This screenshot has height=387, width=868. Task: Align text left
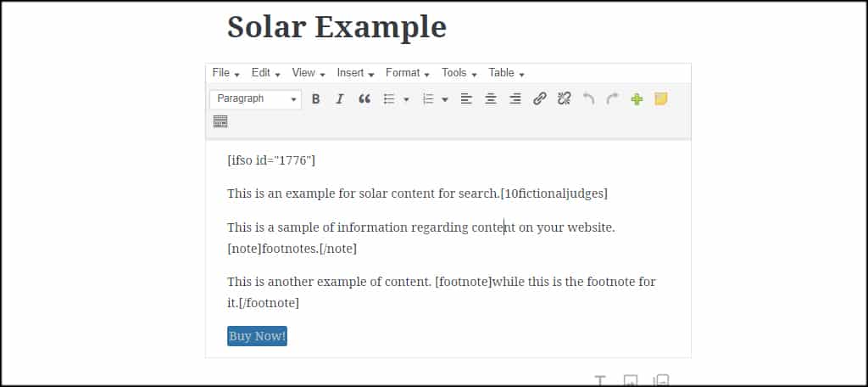pos(467,99)
